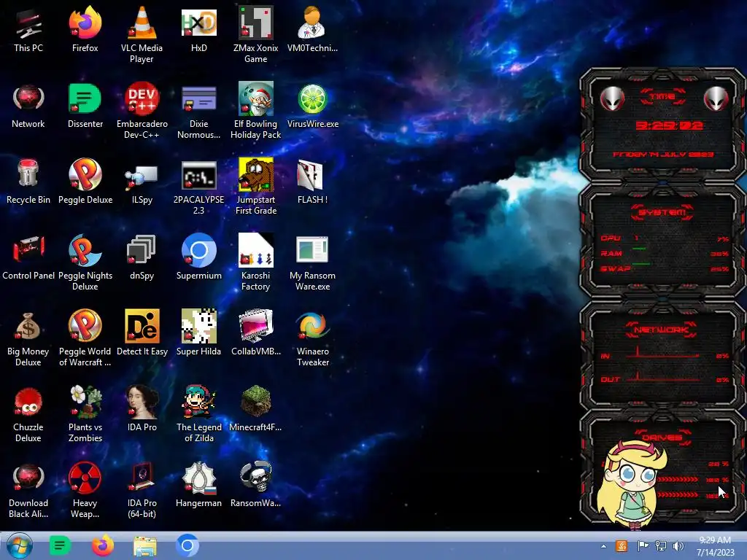747x560 pixels.
Task: Open the Network desktop icon
Action: click(28, 98)
